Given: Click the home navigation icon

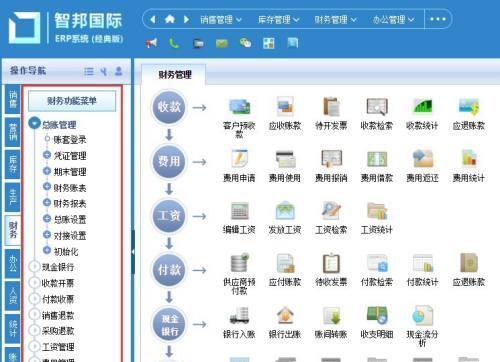Looking at the screenshot, I should (x=170, y=19).
